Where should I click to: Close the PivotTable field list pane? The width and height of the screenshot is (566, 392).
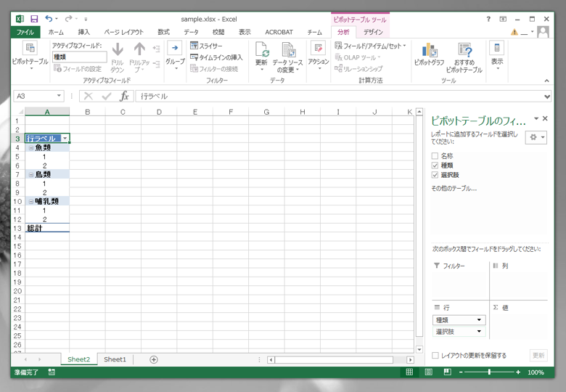(x=545, y=118)
